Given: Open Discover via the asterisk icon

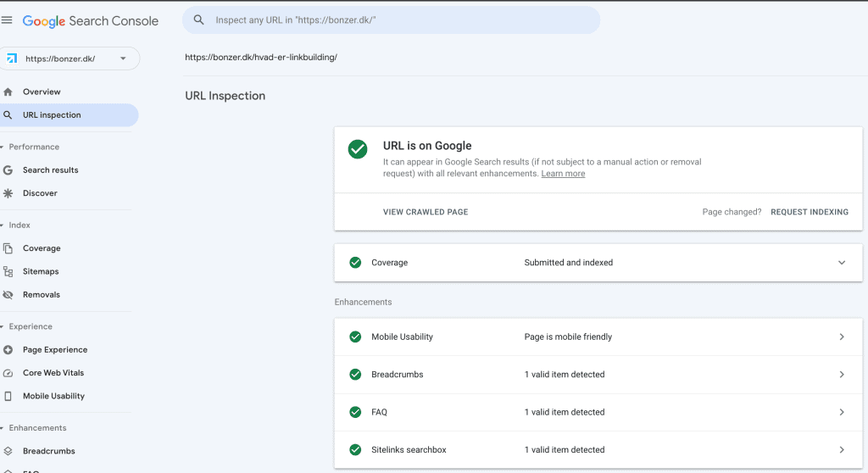Looking at the screenshot, I should click(8, 193).
